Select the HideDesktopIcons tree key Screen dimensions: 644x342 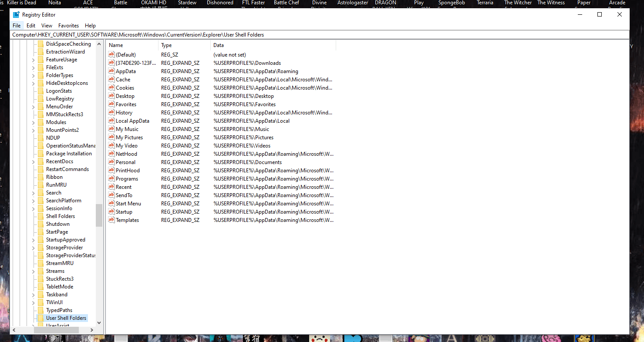pos(67,83)
